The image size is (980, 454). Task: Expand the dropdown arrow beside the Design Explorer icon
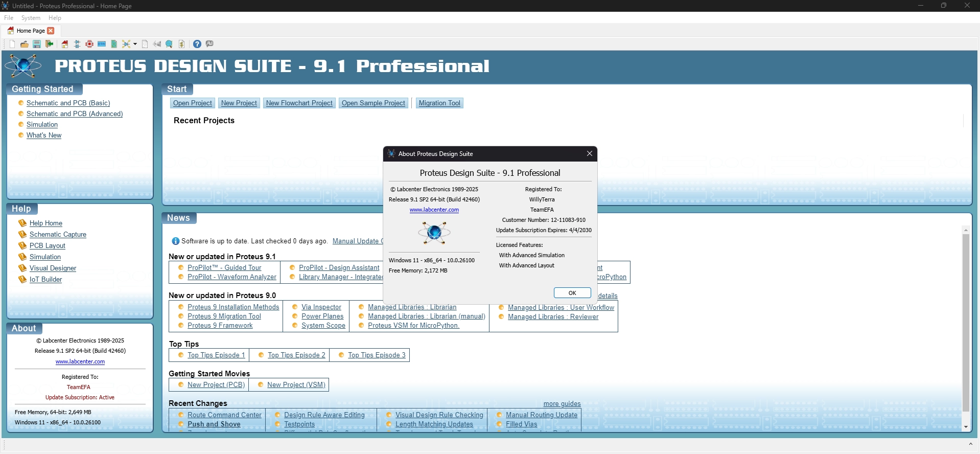coord(135,44)
